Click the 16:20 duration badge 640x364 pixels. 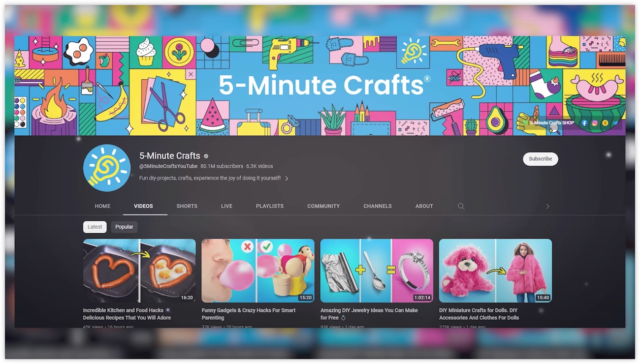click(x=187, y=298)
